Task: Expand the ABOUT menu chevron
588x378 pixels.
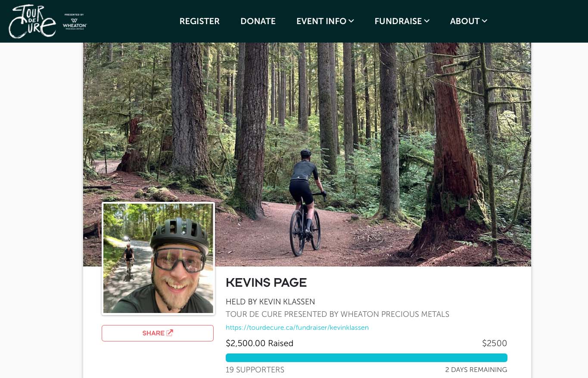Action: click(485, 21)
